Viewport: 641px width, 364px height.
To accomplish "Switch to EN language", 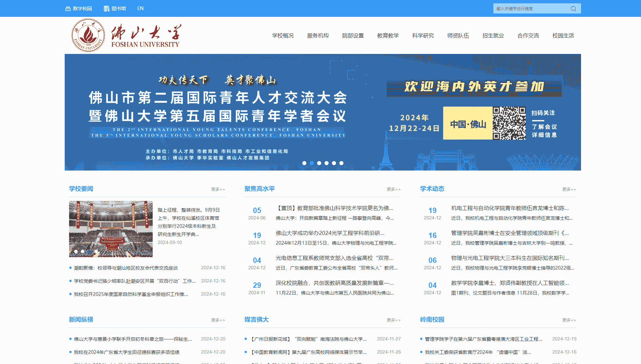I will click(141, 8).
